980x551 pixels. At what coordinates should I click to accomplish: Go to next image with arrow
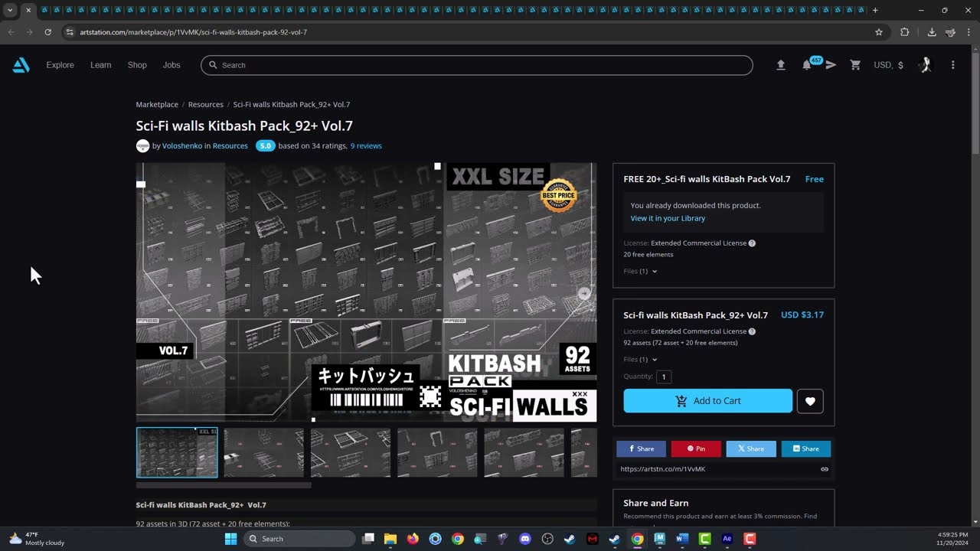[584, 293]
